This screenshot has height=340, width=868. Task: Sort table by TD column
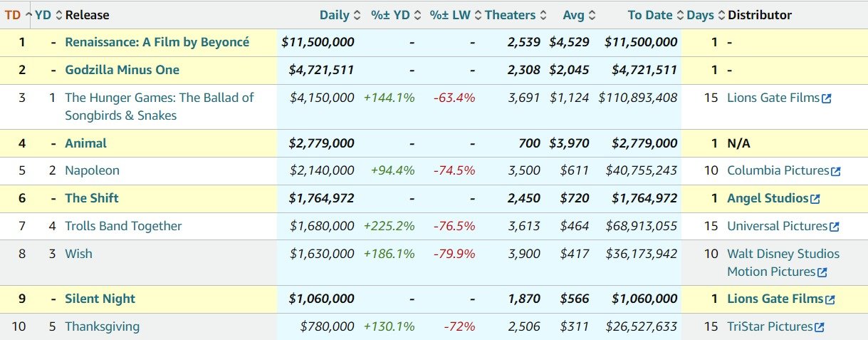[13, 15]
